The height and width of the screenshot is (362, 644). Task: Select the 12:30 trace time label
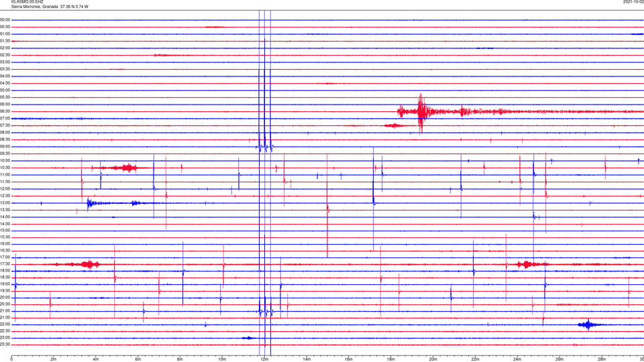[5, 196]
